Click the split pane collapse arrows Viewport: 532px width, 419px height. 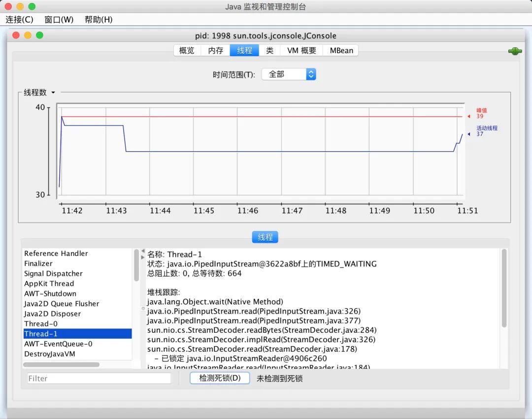click(x=143, y=254)
